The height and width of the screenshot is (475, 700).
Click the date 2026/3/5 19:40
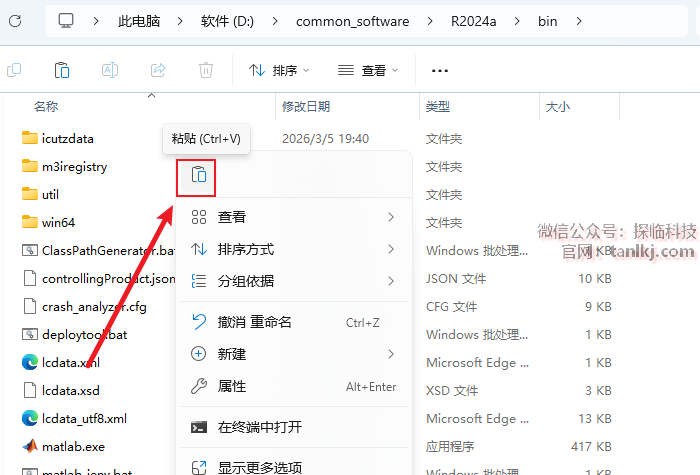325,138
